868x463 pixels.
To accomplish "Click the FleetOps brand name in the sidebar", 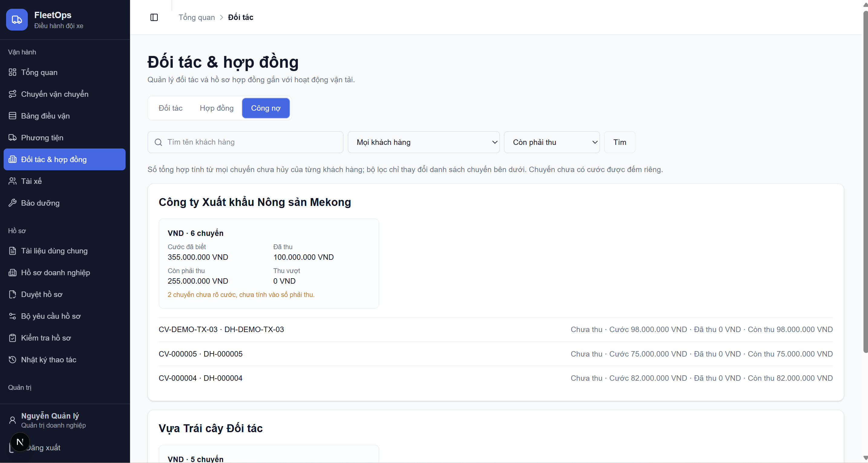I will click(53, 15).
